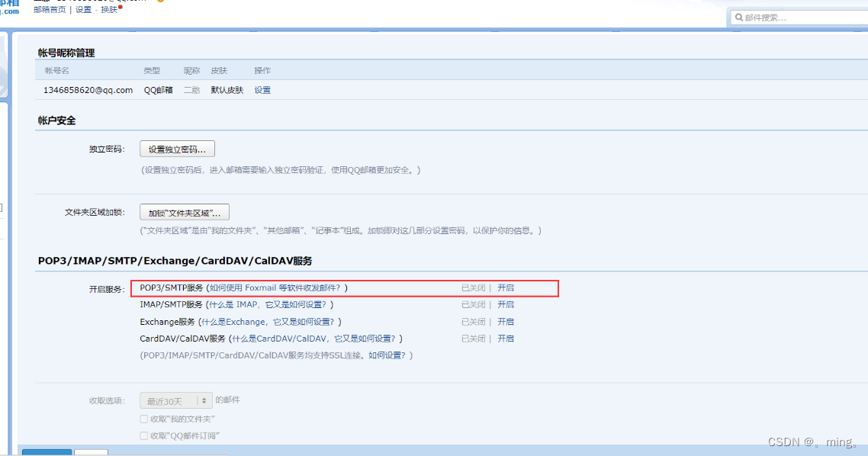Open the 邮箱首页 link
The image size is (868, 456).
[50, 10]
